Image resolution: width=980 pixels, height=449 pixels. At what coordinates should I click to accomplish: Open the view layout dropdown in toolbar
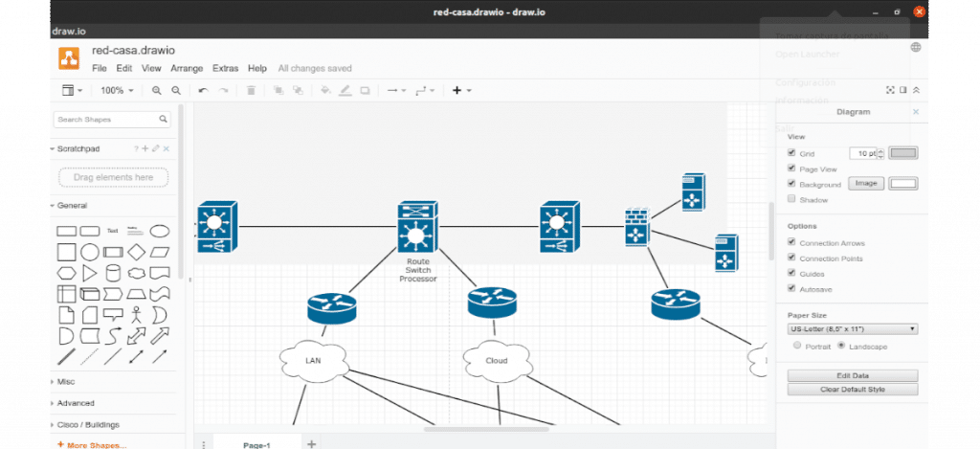pyautogui.click(x=73, y=91)
